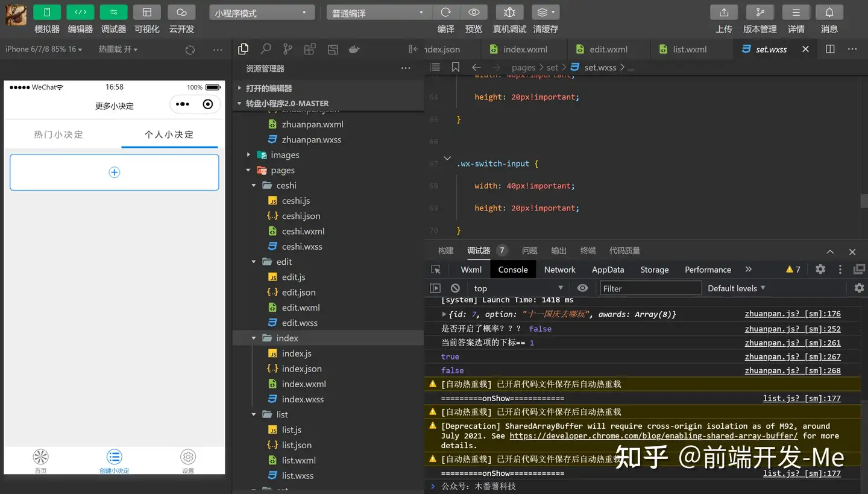Switch to the Storage tab

[655, 270]
